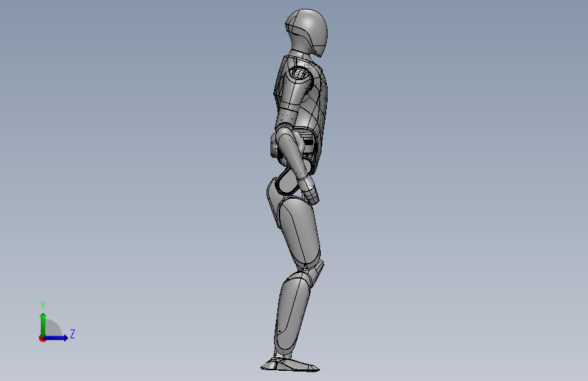Click the red X axis origin dot on the triad
Viewport: 588px width, 381px height.
(x=42, y=338)
